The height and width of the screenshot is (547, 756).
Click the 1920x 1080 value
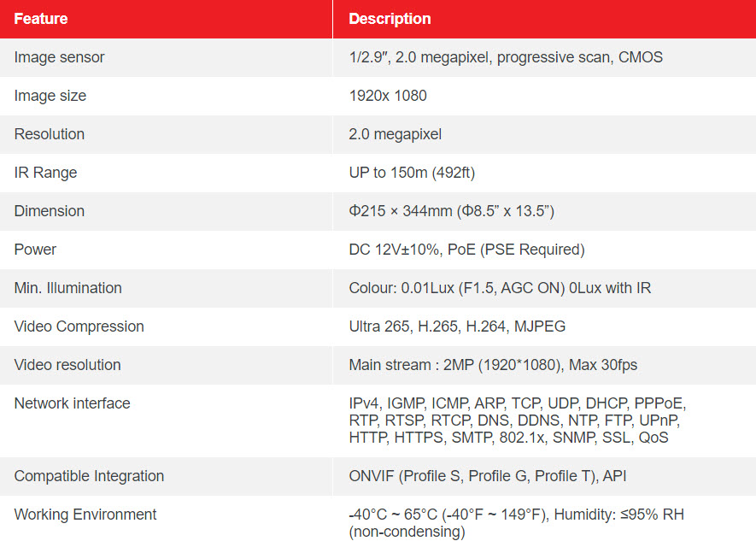click(x=388, y=96)
